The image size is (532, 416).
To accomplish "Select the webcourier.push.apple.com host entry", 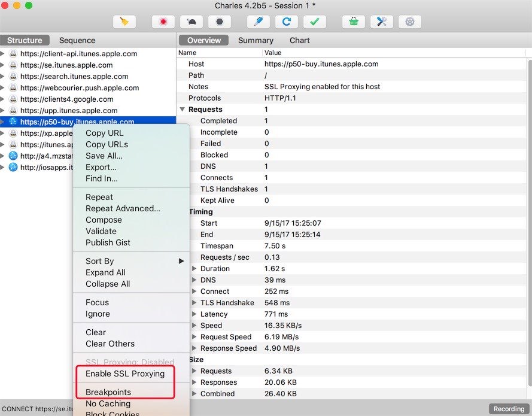I will coord(79,87).
